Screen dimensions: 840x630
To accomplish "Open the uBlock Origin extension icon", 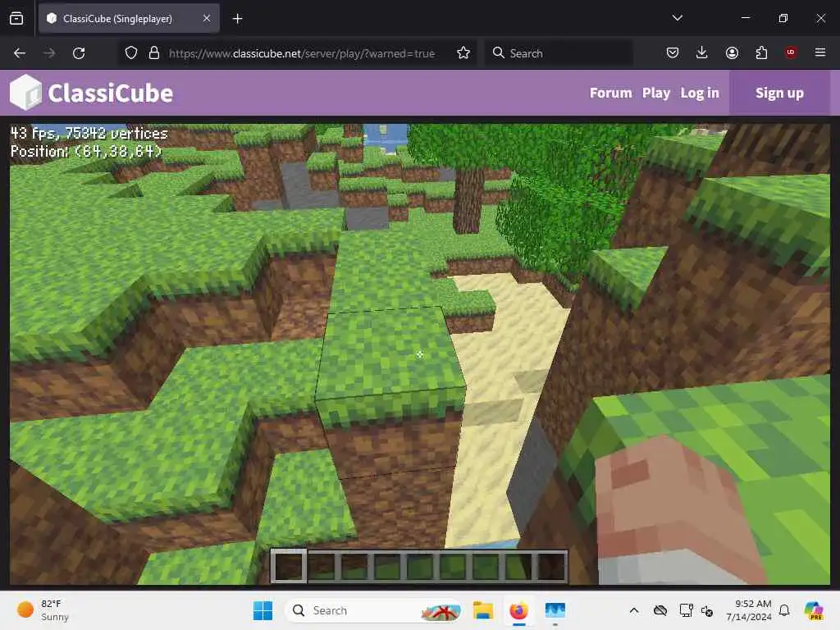I will (x=791, y=52).
